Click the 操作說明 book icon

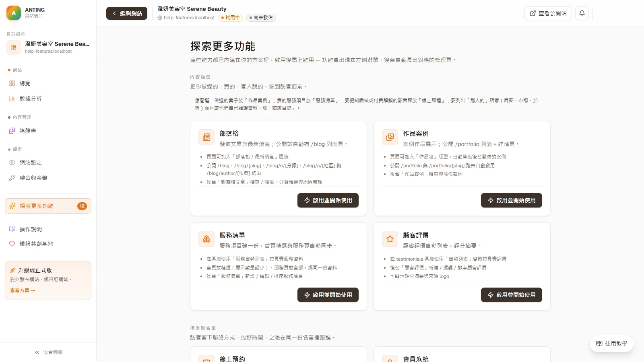12,229
